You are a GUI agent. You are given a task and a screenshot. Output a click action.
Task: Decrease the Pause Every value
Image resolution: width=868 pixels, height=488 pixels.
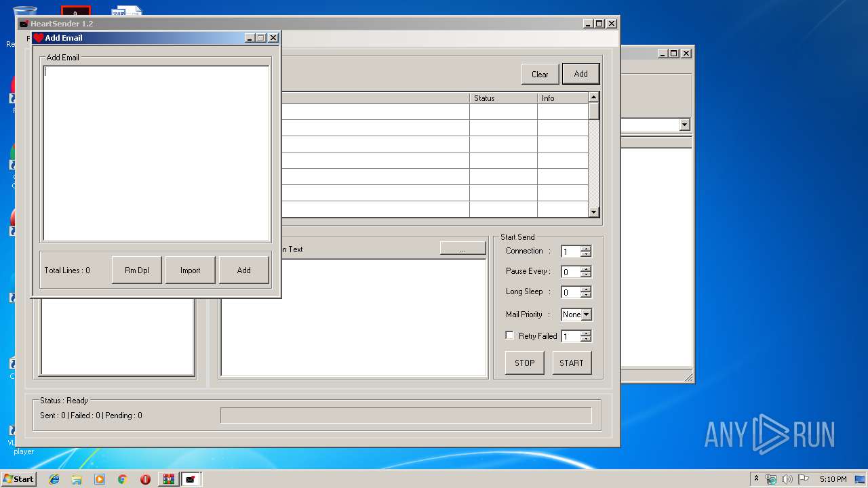pos(586,274)
